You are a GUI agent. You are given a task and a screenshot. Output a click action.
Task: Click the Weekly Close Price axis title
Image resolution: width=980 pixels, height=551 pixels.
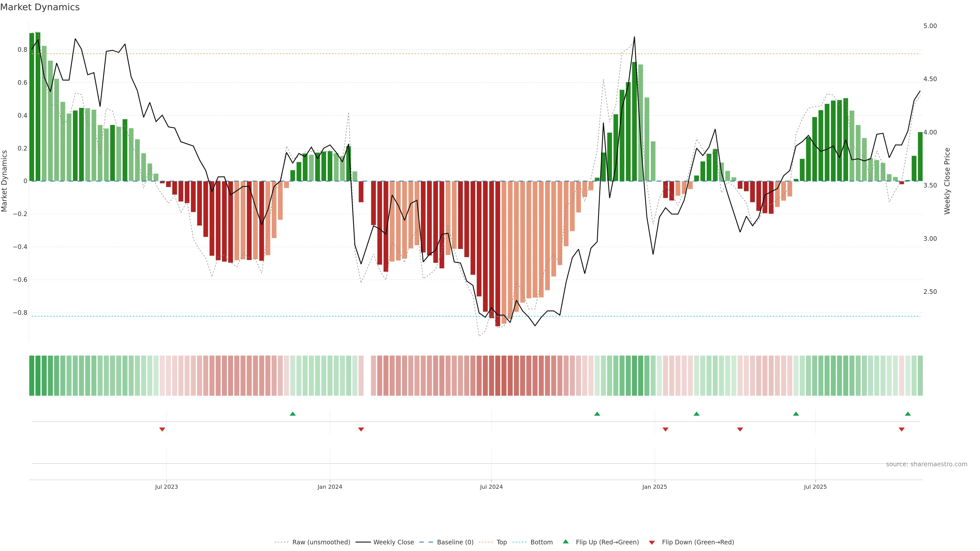pyautogui.click(x=947, y=181)
